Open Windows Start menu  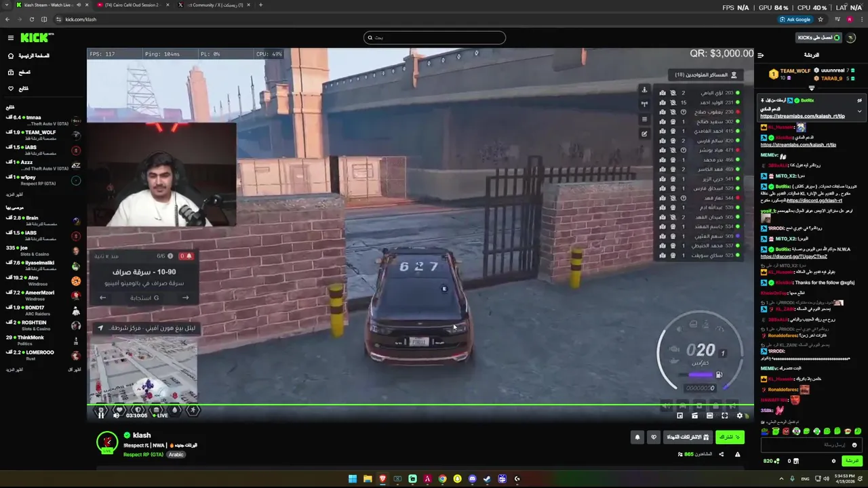(x=353, y=479)
